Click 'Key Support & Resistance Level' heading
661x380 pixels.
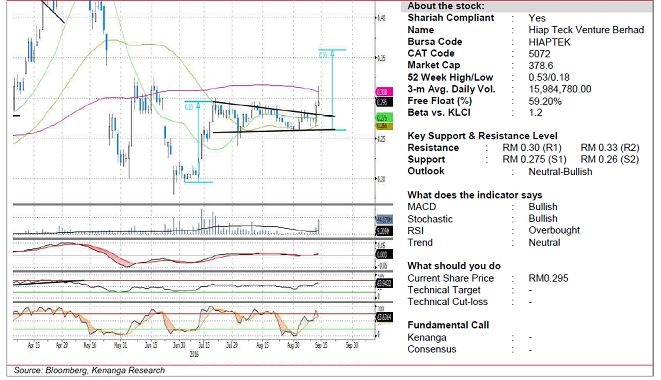(482, 136)
